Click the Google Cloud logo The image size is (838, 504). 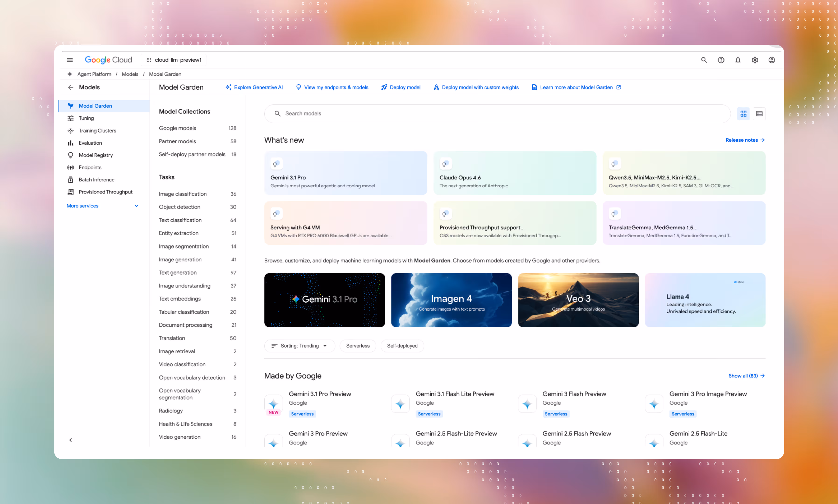pos(108,60)
